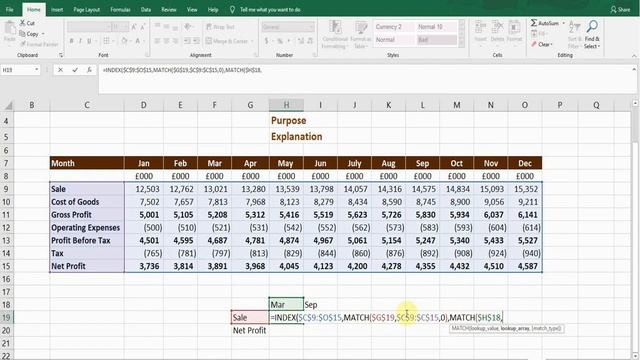This screenshot has height=360, width=640.
Task: Open the General number format dropdown
Action: coord(311,27)
